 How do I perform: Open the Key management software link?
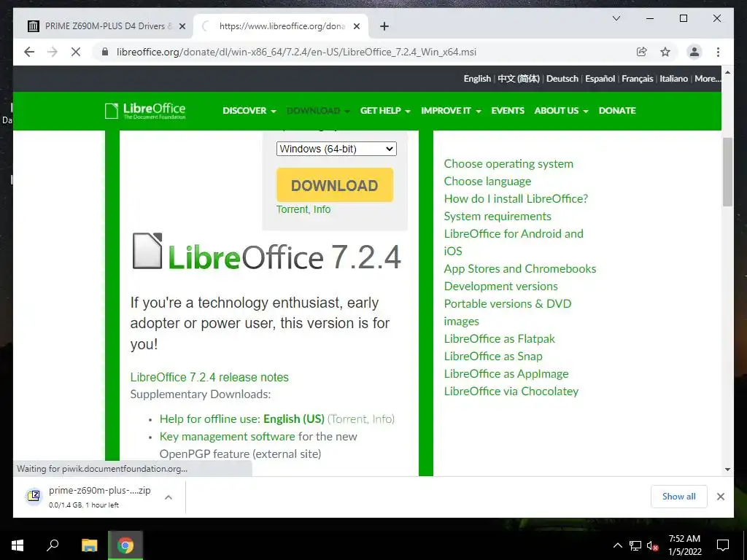tap(228, 436)
